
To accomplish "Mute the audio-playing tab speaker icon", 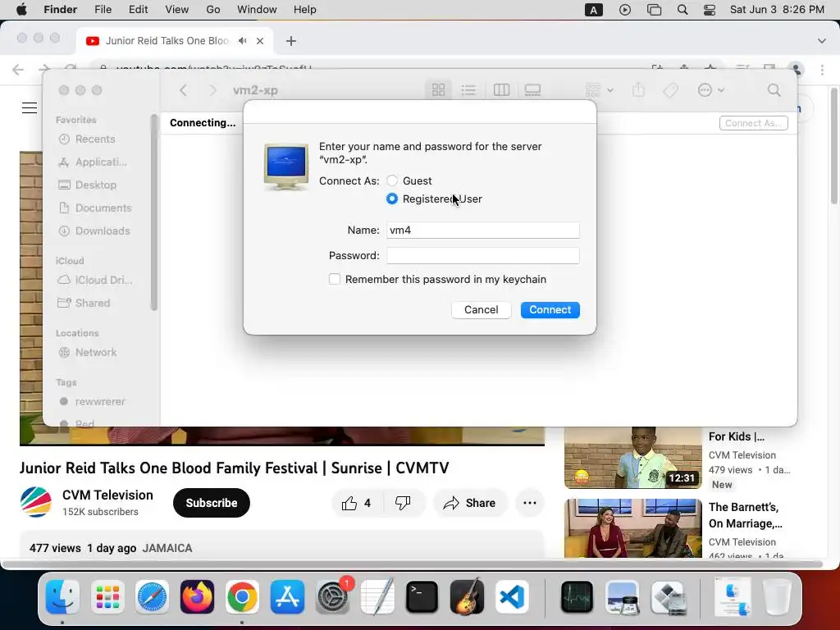I will tap(243, 41).
